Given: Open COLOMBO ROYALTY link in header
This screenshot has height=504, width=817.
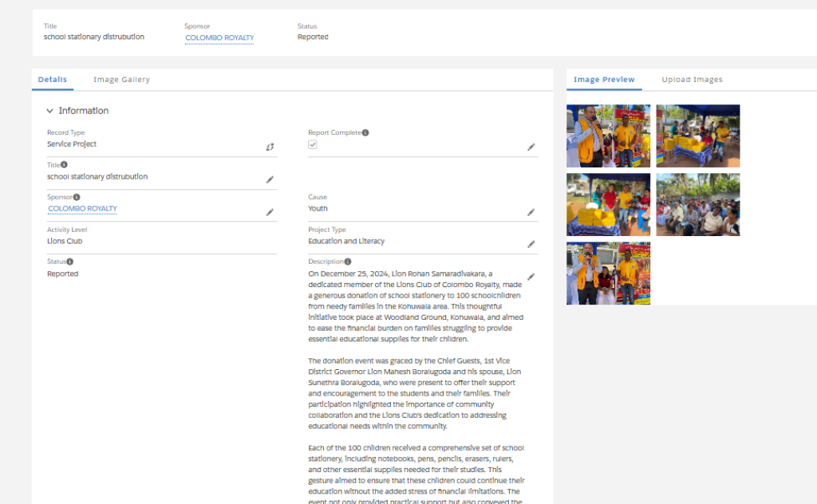Looking at the screenshot, I should [x=219, y=37].
